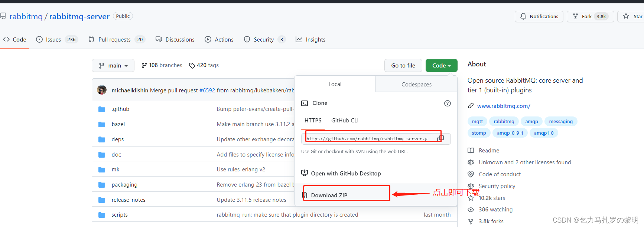This screenshot has width=644, height=227.
Task: Open the mk folder
Action: tap(116, 170)
